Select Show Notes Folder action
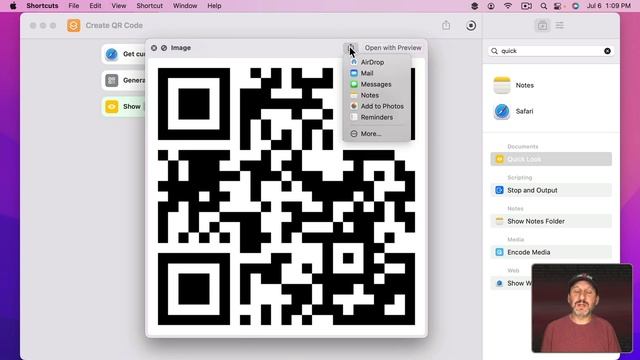640x360 pixels. (x=551, y=221)
